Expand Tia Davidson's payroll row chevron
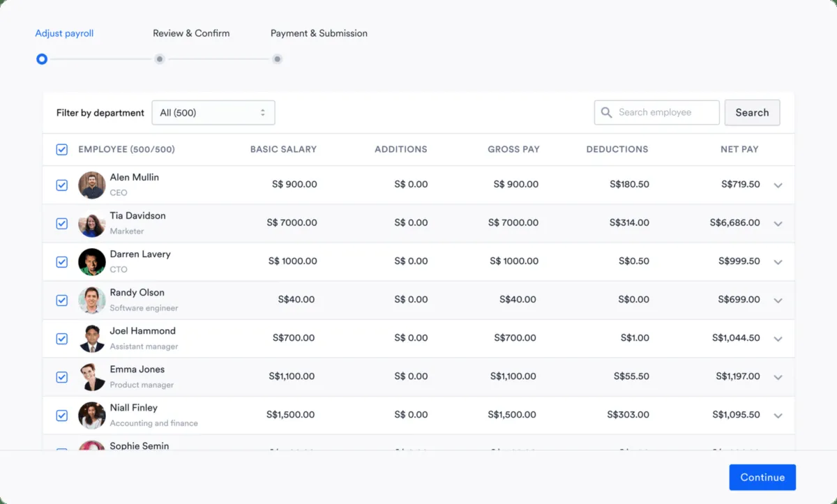The image size is (837, 504). (778, 224)
